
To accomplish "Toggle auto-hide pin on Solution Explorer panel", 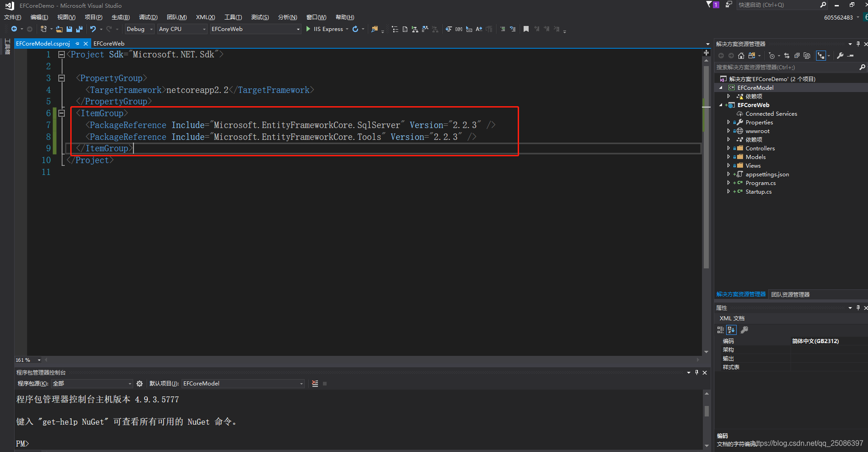I will (x=858, y=44).
